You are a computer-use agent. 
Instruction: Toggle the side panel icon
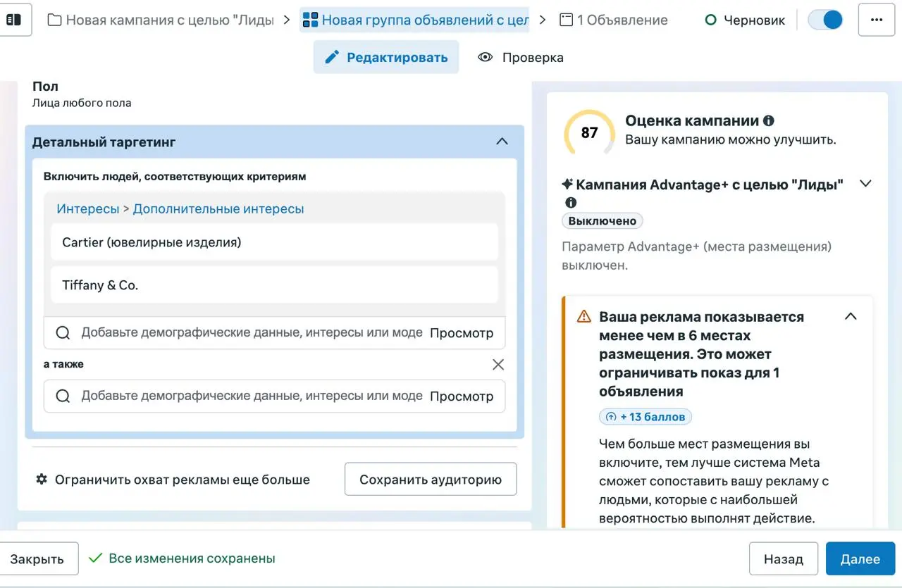click(13, 20)
